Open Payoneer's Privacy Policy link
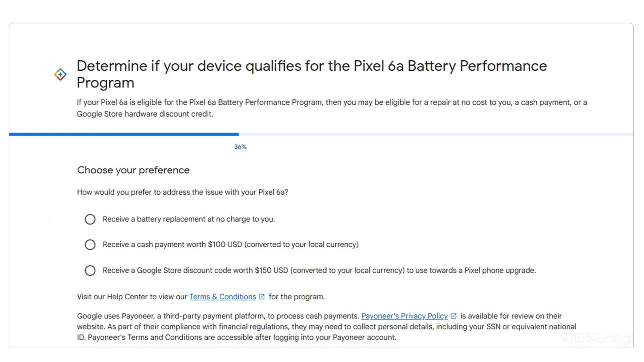 tap(404, 316)
